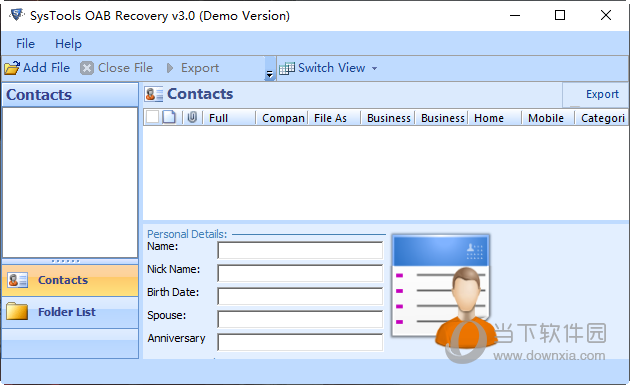Click the attachment paperclip column header
The height and width of the screenshot is (385, 630).
(x=192, y=117)
